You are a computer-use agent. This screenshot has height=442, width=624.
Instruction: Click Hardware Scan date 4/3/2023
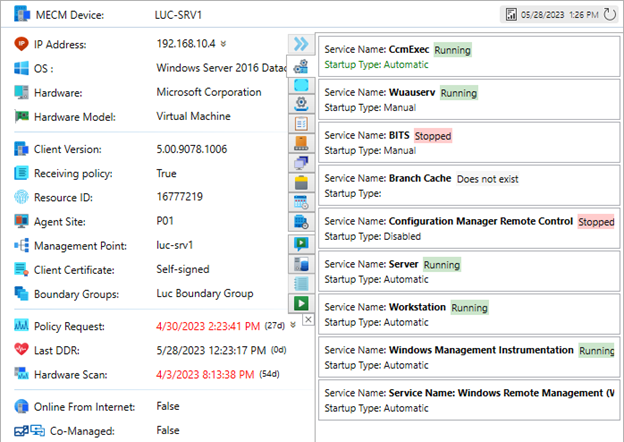click(205, 374)
